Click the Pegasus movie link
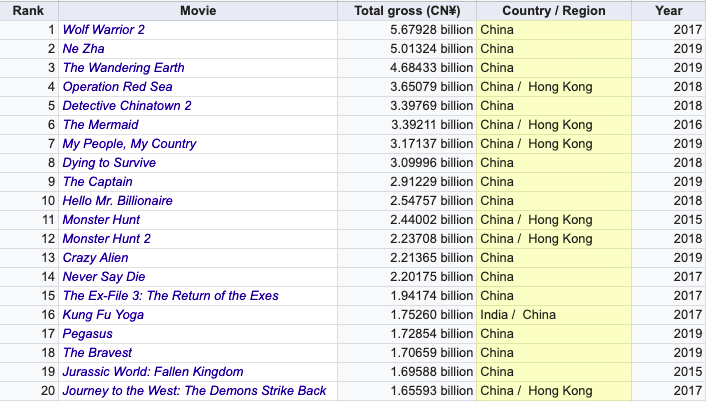This screenshot has height=402, width=706. point(87,334)
